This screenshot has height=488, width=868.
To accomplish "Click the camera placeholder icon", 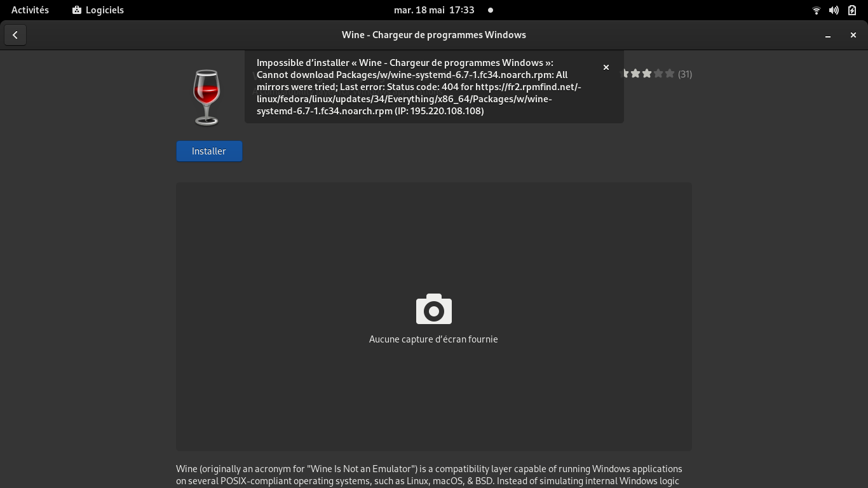I will coord(434,309).
